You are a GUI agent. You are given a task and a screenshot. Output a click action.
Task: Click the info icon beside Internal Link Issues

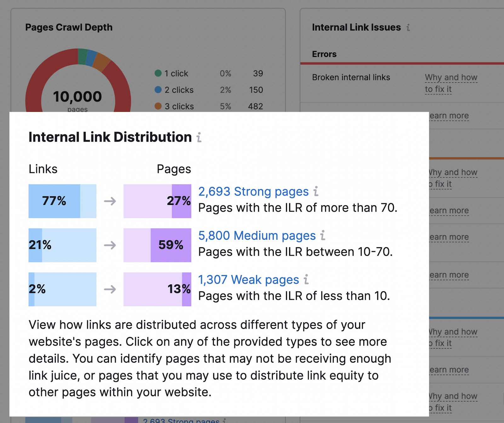pos(408,28)
